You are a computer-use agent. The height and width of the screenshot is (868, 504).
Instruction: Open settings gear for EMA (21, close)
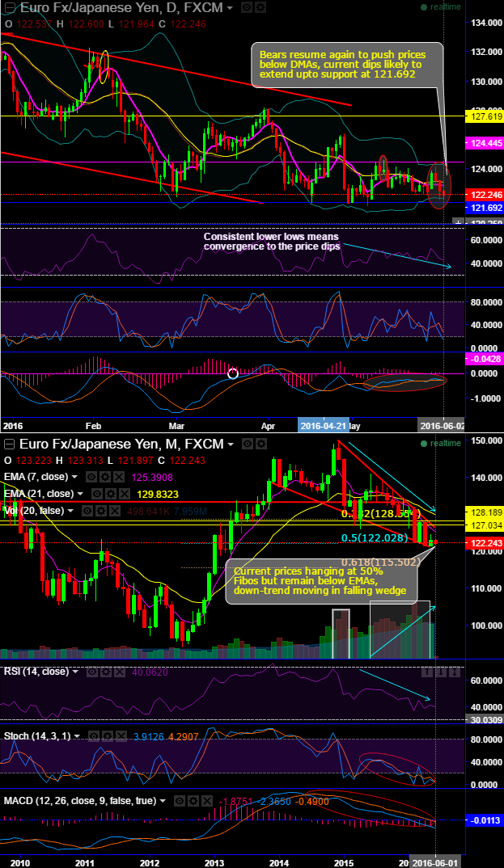[x=109, y=493]
